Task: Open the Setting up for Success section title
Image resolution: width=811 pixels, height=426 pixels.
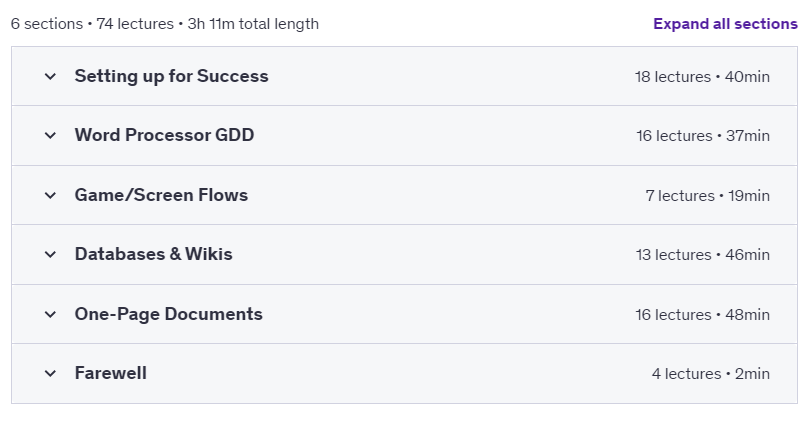Action: tap(171, 76)
